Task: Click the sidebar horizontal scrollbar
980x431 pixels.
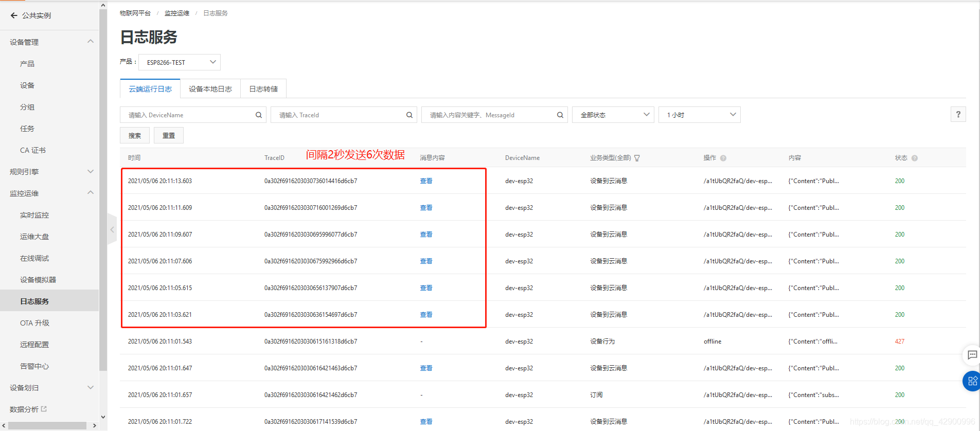Action: tap(47, 425)
